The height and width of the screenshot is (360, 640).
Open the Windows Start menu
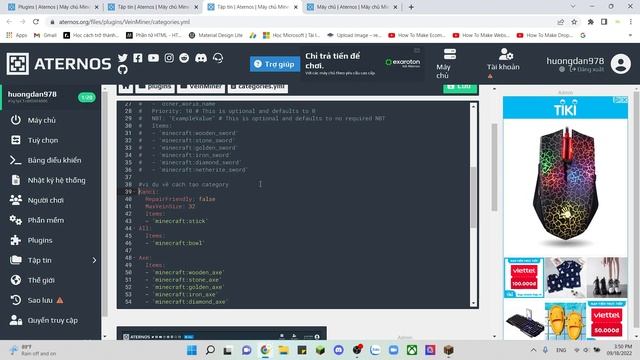(x=191, y=350)
